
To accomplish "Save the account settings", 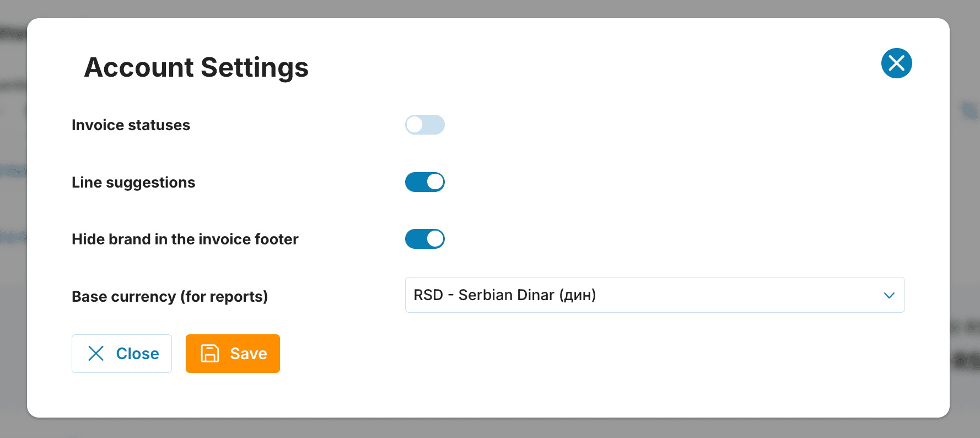I will click(233, 354).
